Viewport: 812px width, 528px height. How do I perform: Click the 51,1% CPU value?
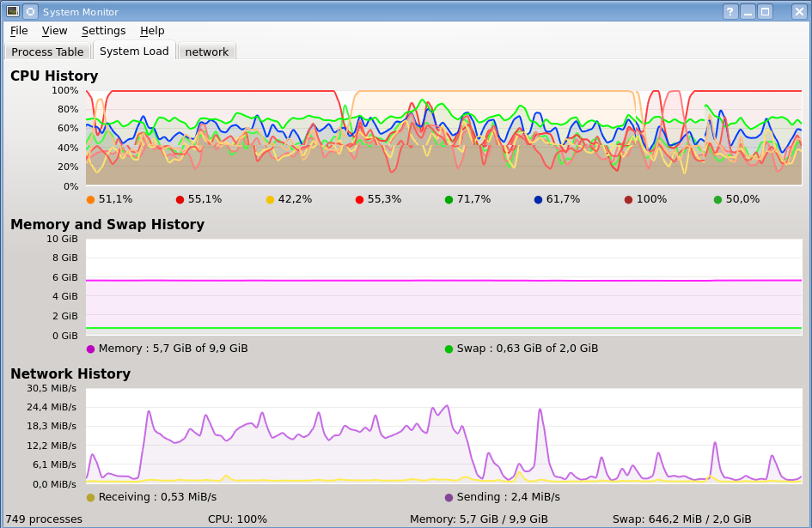click(115, 199)
